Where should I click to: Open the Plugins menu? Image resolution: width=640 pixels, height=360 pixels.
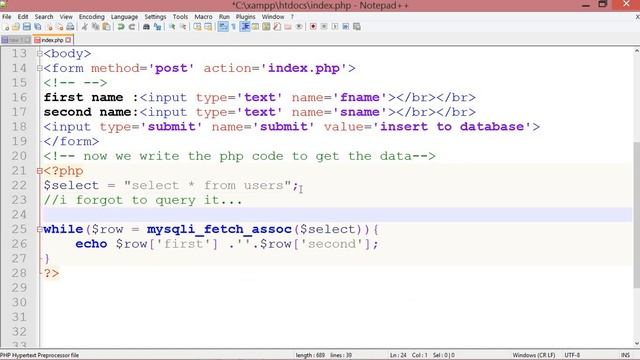coord(245,17)
